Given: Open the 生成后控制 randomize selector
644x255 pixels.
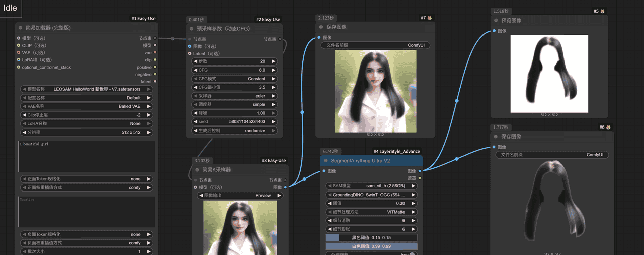Looking at the screenshot, I should 234,130.
